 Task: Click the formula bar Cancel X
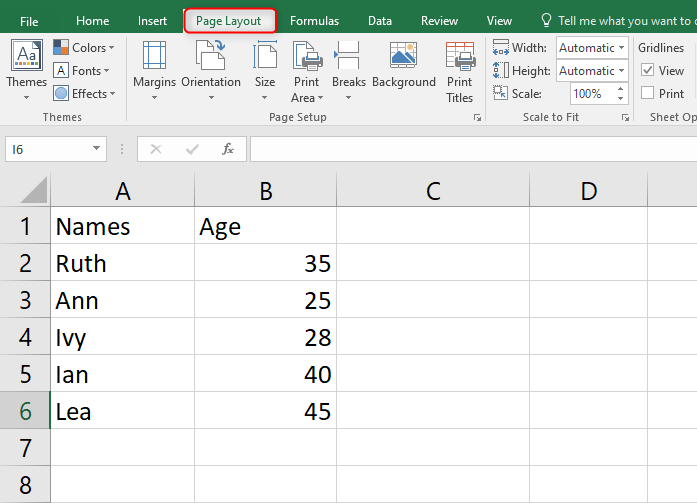point(156,149)
